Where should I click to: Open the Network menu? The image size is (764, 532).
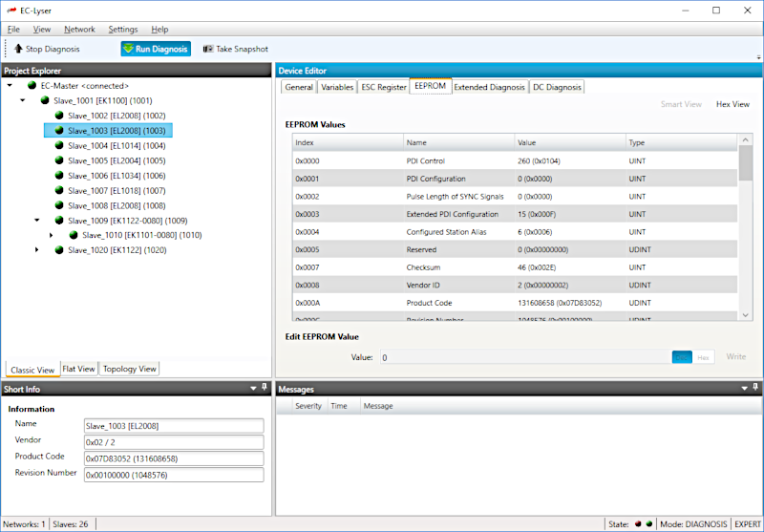[79, 30]
